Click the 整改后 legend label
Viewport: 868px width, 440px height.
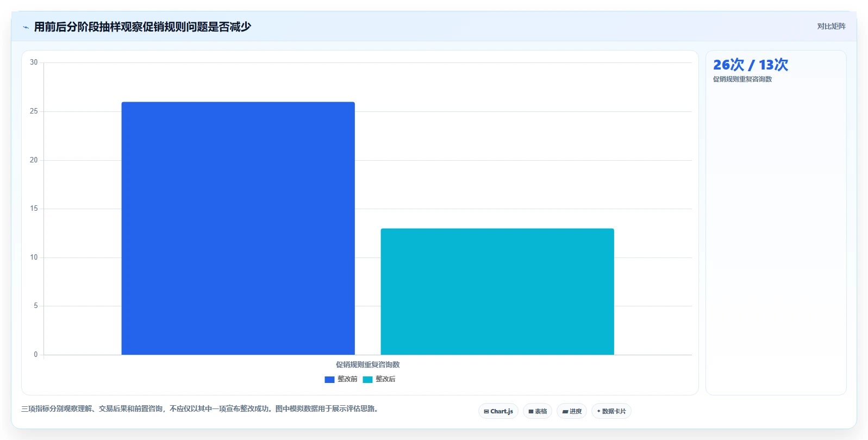coord(385,379)
